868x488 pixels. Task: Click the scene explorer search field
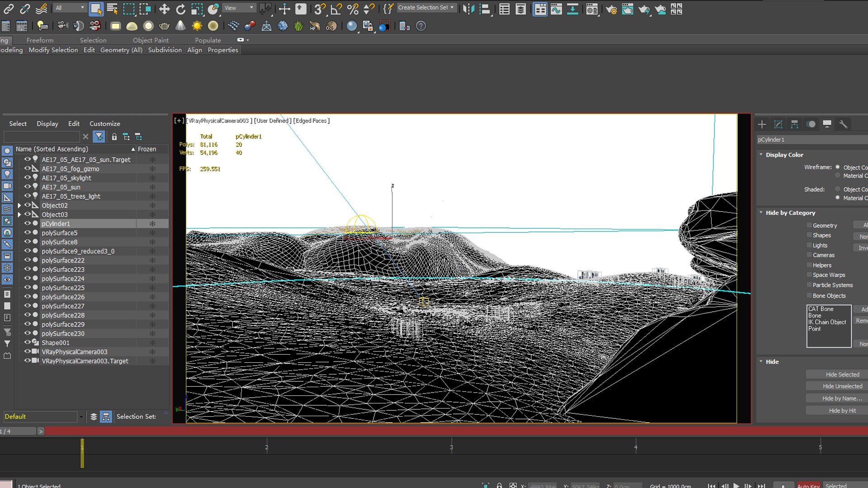42,136
